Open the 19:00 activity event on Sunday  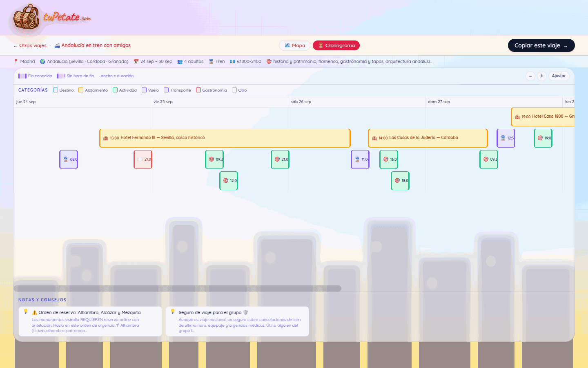click(x=543, y=138)
